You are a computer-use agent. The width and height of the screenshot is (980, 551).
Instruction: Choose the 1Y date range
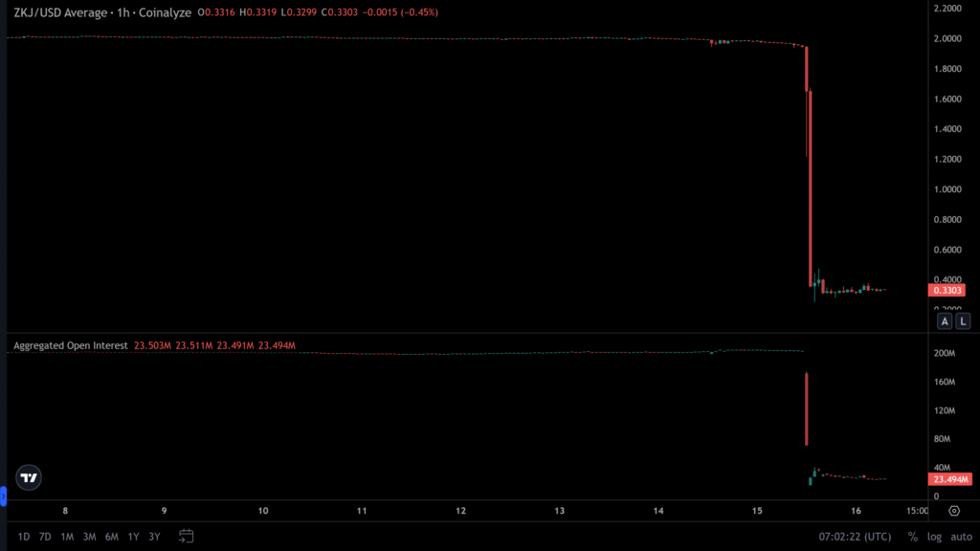(x=133, y=537)
